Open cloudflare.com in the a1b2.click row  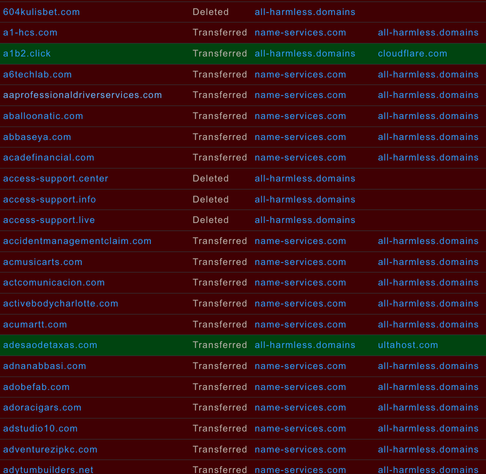[412, 54]
